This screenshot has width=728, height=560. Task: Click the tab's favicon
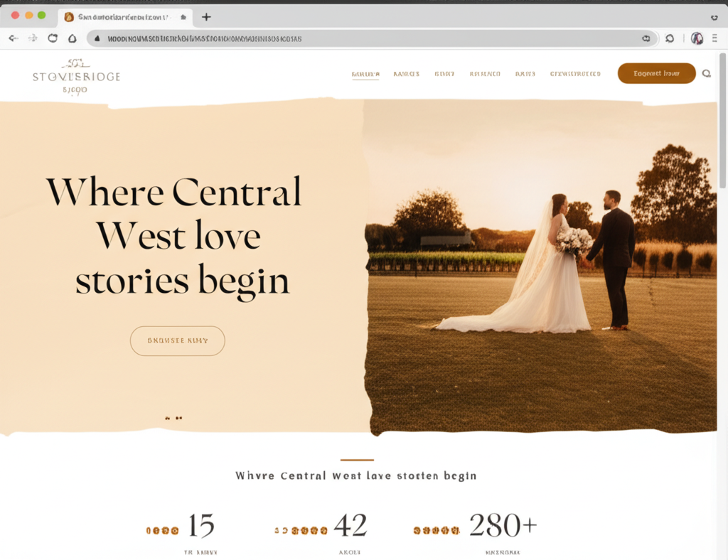69,16
